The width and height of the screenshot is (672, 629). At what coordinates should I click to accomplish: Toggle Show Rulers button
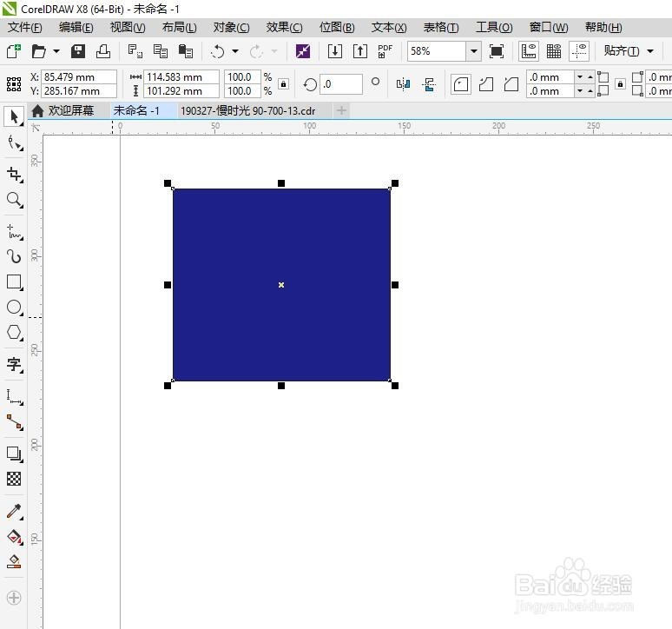click(529, 51)
